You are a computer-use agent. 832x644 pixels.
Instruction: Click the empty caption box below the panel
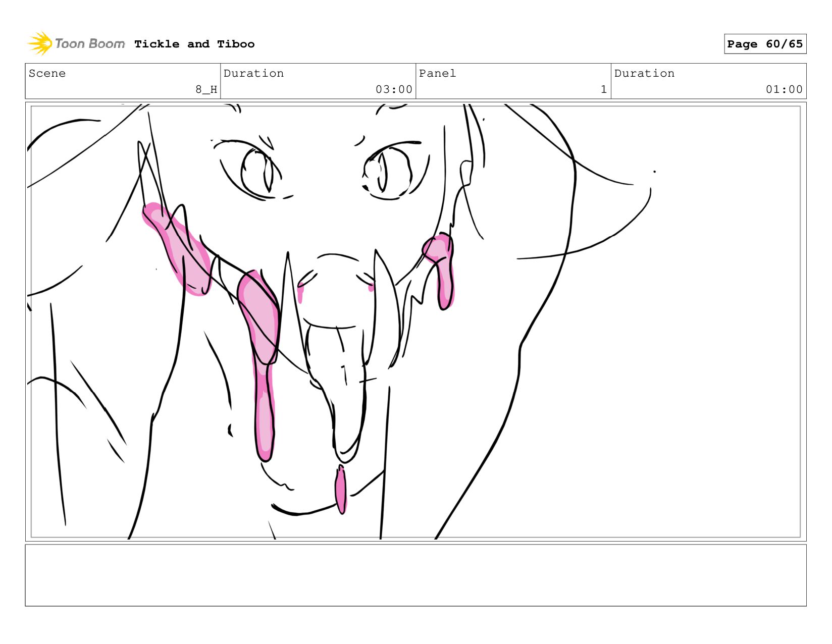(415, 575)
